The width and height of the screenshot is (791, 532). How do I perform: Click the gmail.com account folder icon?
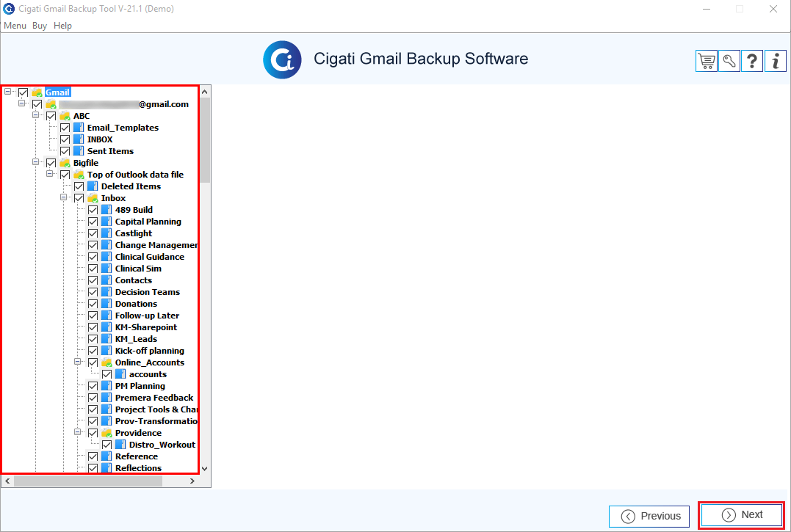pyautogui.click(x=51, y=104)
